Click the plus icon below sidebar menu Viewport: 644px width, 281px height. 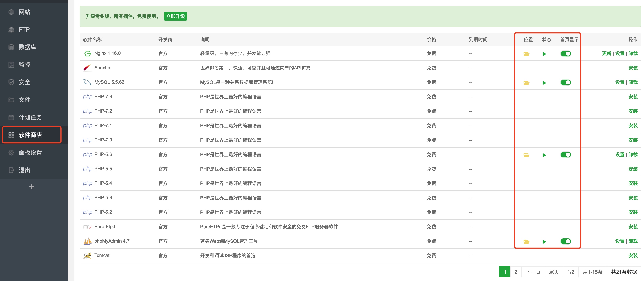point(32,187)
